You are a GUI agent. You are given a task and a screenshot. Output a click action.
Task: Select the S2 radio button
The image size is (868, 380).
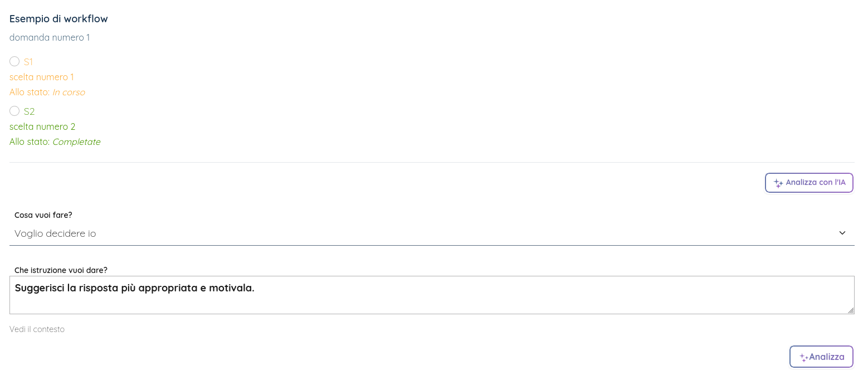click(14, 111)
